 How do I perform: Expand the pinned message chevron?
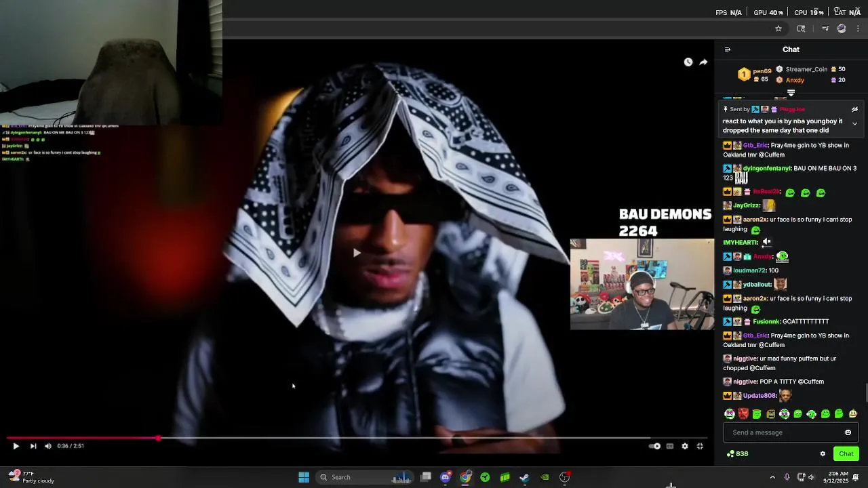(854, 124)
